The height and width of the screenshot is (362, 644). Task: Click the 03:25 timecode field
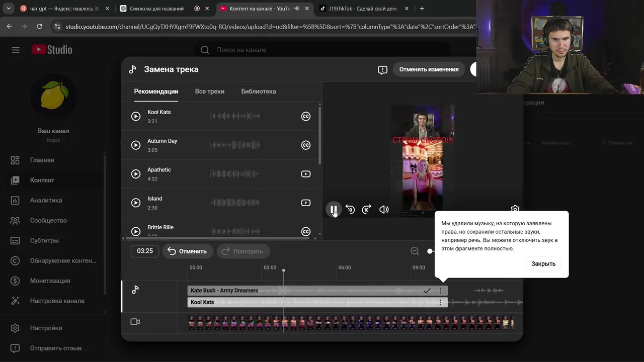(145, 251)
